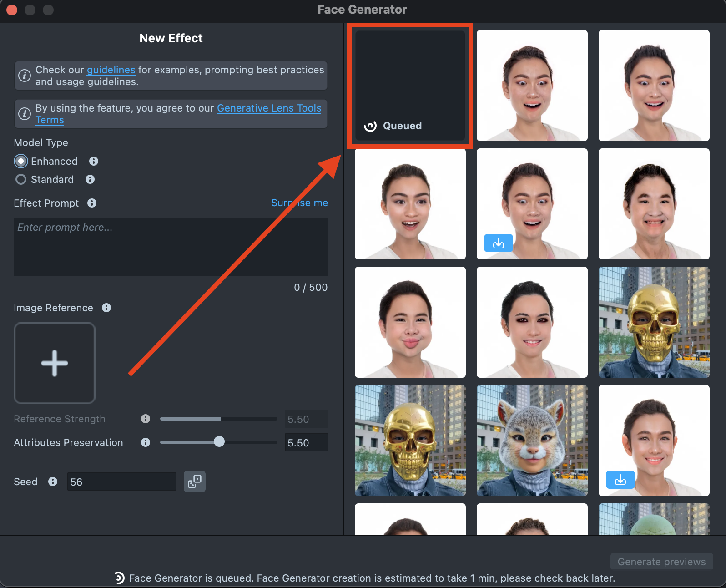Click download icon on smiling face thumbnail
The width and height of the screenshot is (726, 588).
tap(620, 480)
